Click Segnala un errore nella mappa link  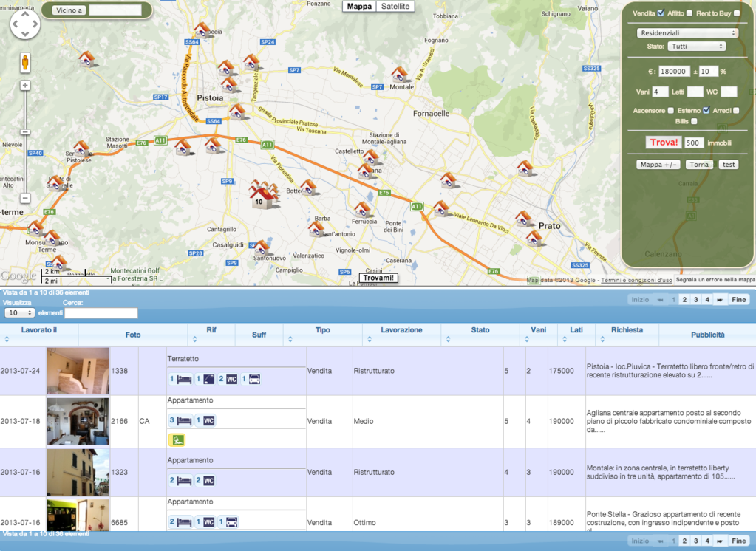click(715, 280)
